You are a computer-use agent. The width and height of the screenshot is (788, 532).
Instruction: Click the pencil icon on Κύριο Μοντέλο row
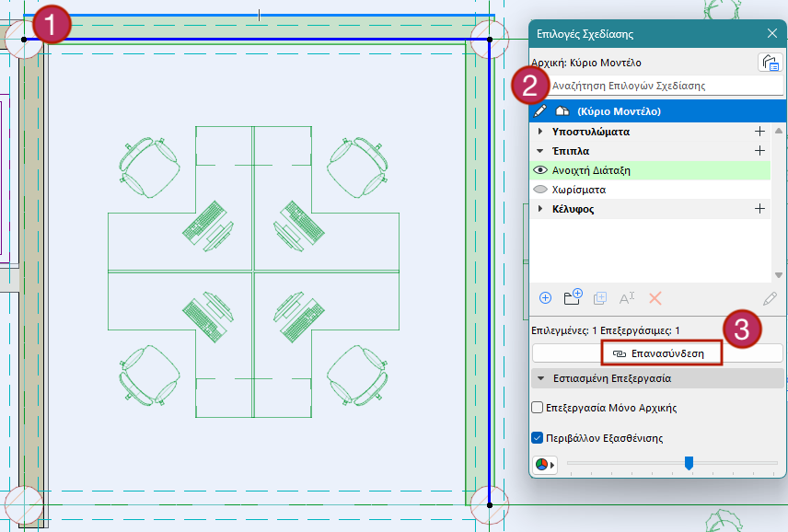(540, 110)
